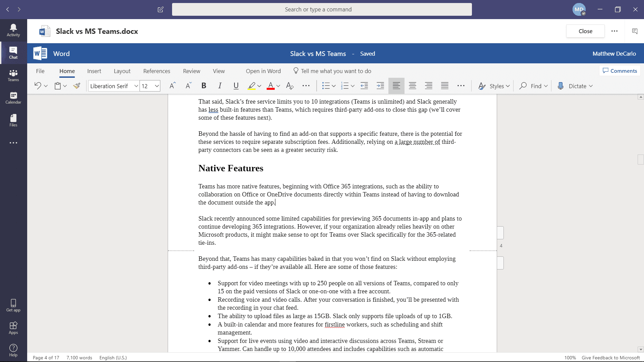644x362 pixels.
Task: Open the Dictate dropdown arrow
Action: 591,86
